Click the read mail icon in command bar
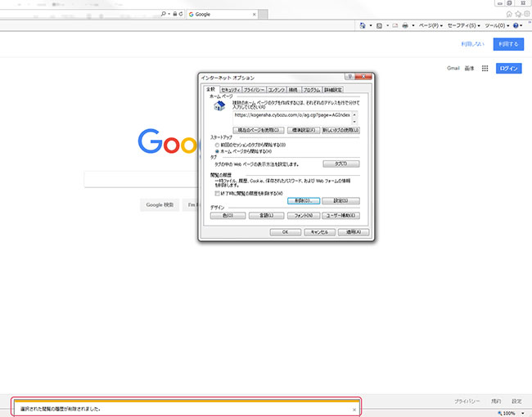This screenshot has width=532, height=417. 395,25
